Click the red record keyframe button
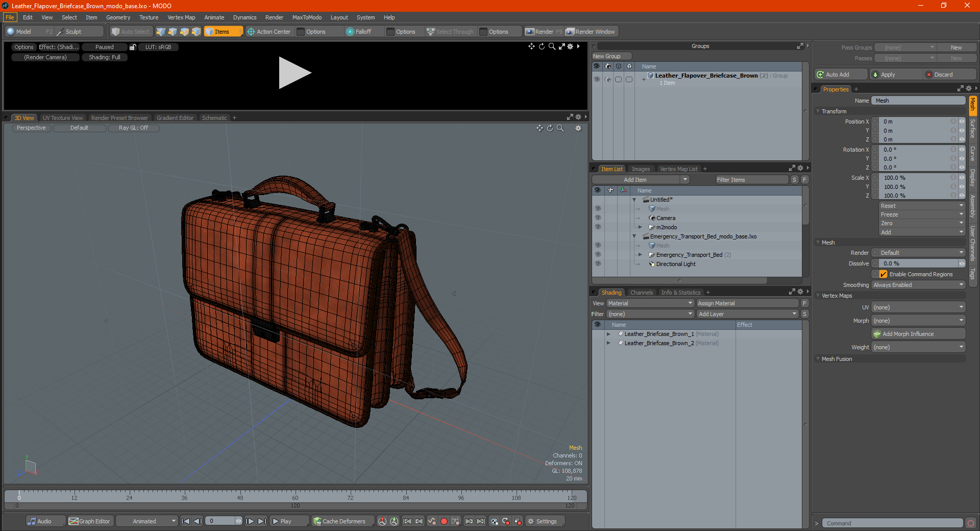The width and height of the screenshot is (980, 531). [444, 521]
